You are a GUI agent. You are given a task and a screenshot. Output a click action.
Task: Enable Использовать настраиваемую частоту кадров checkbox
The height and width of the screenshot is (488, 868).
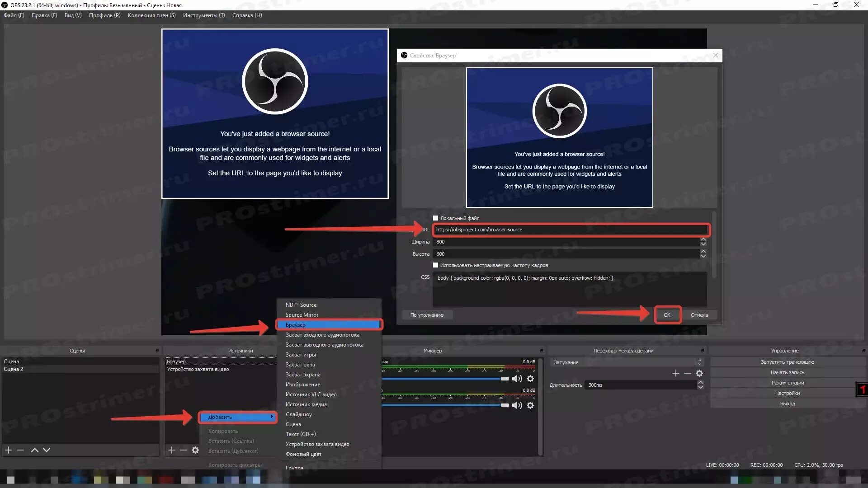click(436, 265)
